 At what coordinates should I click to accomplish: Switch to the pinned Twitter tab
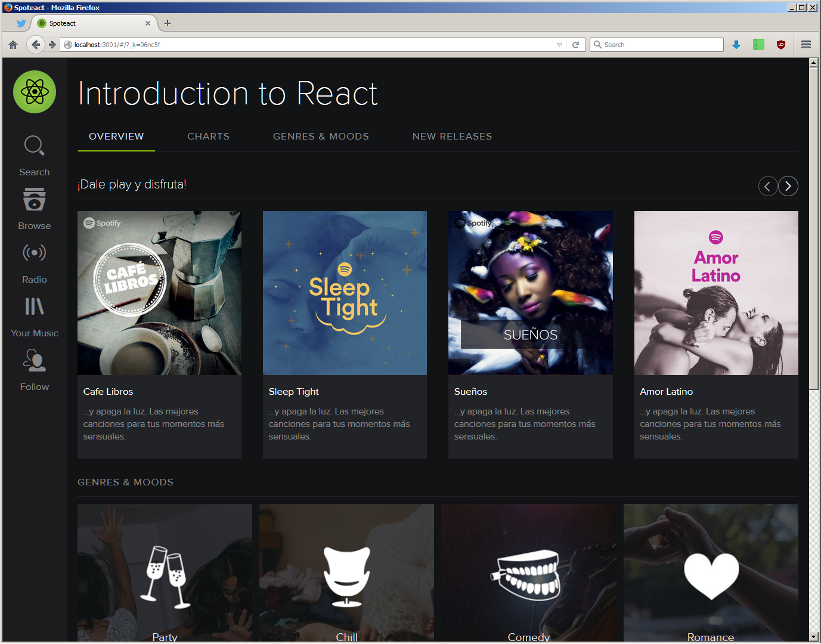coord(21,23)
